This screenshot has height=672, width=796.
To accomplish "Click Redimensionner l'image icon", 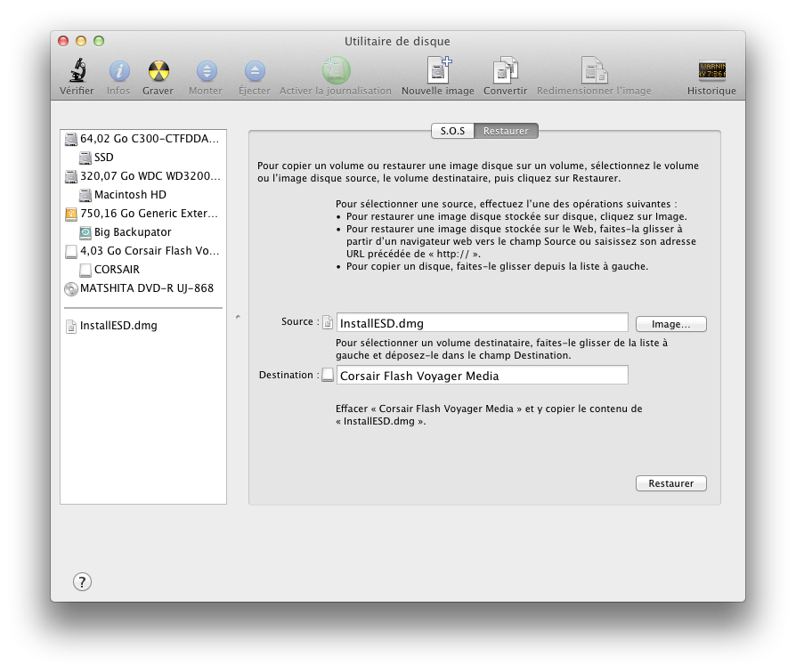I will click(594, 70).
